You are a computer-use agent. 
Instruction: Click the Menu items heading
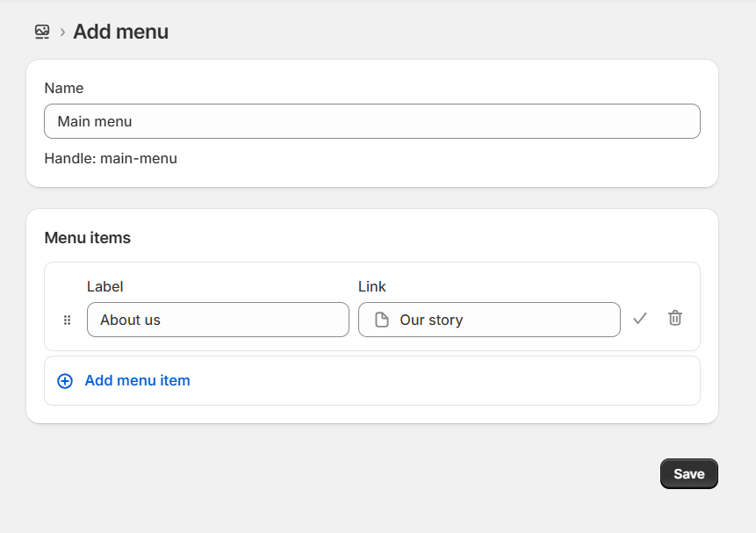(87, 238)
